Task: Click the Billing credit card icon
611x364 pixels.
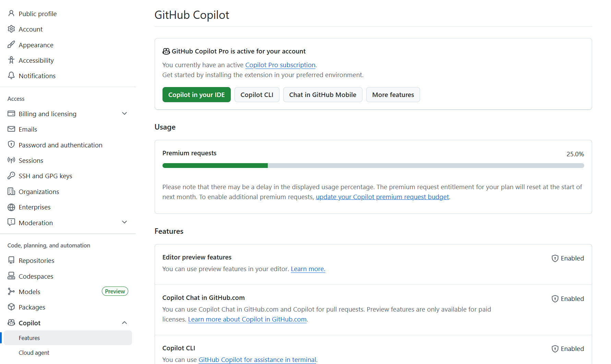Action: coord(11,113)
